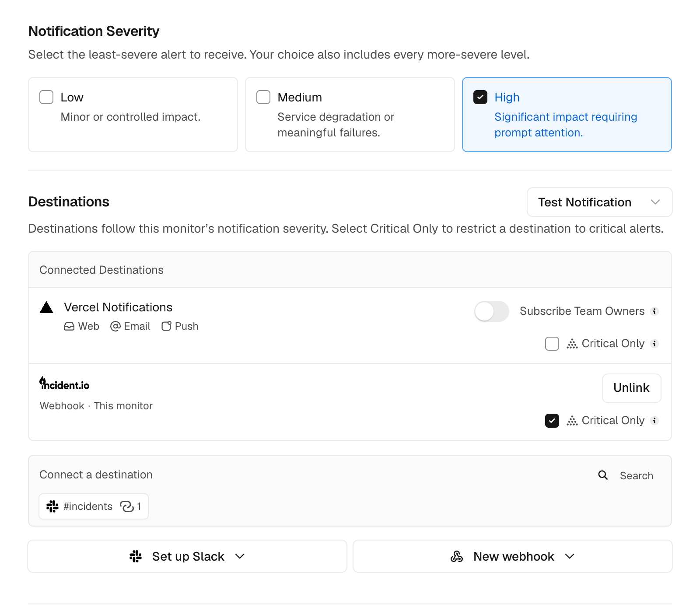Open the Test Notification dropdown
Image resolution: width=700 pixels, height=607 pixels.
point(599,202)
